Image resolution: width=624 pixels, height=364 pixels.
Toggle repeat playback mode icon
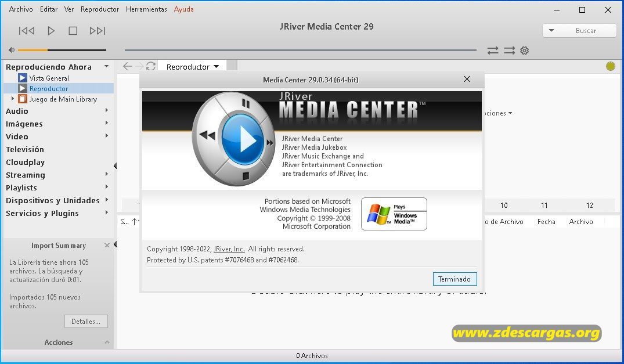point(493,51)
